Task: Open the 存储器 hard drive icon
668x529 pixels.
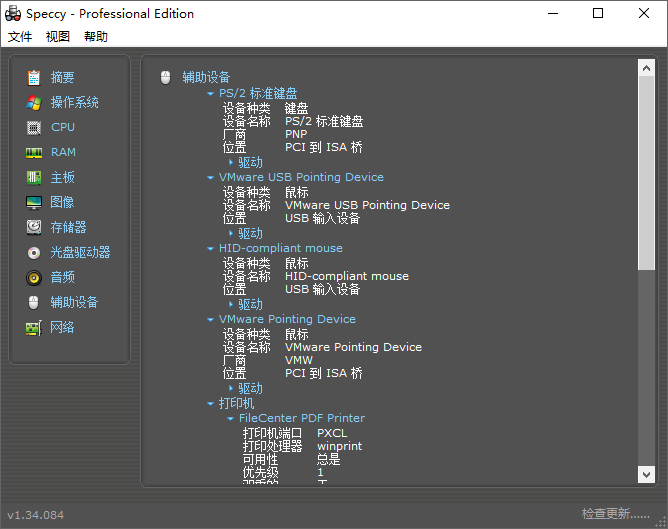Action: click(34, 227)
